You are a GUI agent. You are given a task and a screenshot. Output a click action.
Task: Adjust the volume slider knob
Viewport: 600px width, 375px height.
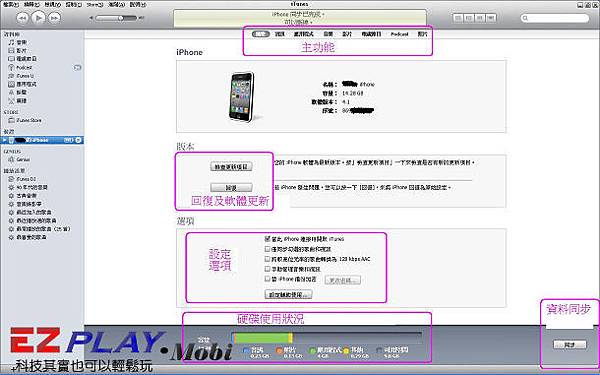121,18
